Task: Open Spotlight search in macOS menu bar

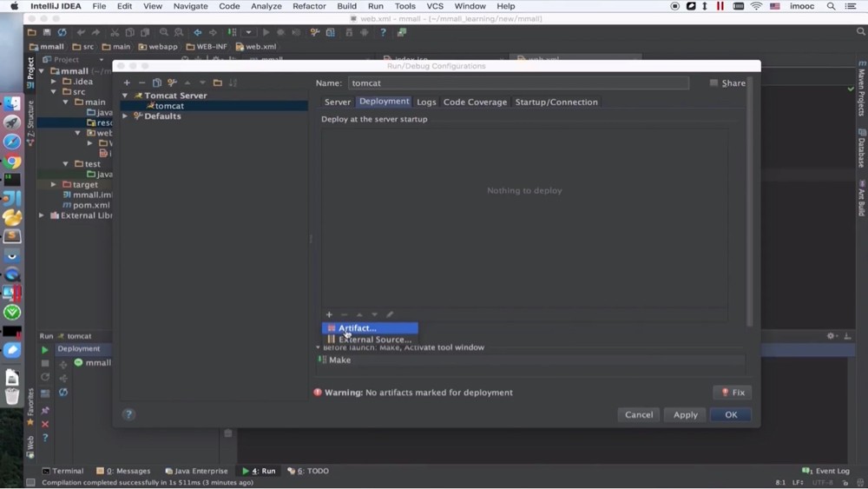Action: [x=831, y=6]
